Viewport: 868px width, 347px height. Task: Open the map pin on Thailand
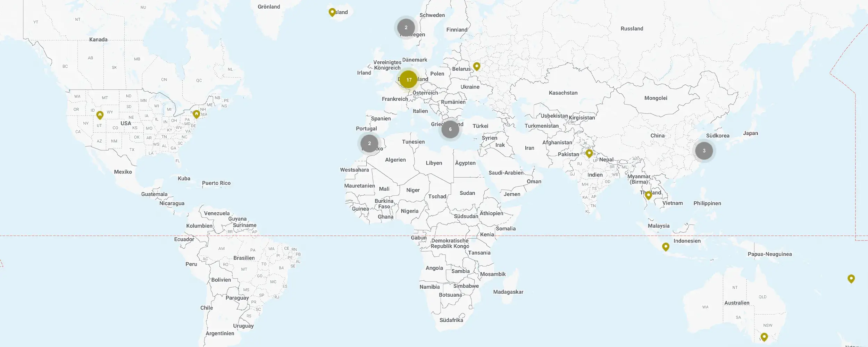pyautogui.click(x=648, y=195)
